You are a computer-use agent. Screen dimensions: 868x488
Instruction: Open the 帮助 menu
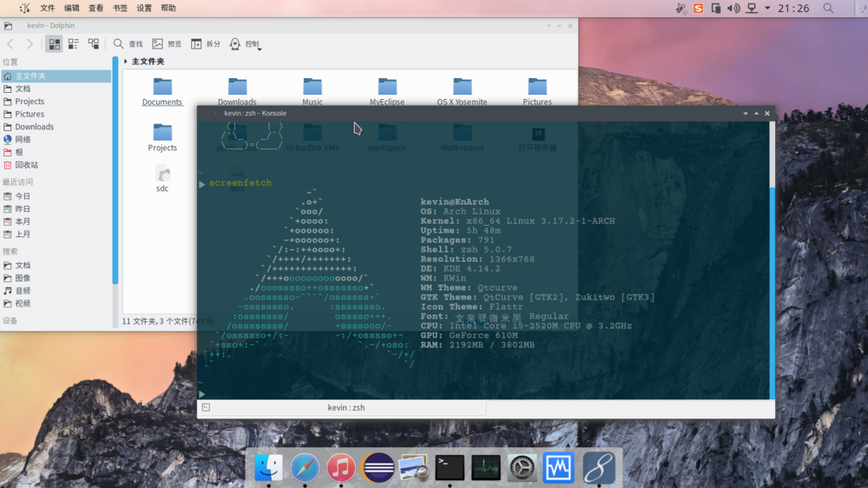pyautogui.click(x=168, y=9)
